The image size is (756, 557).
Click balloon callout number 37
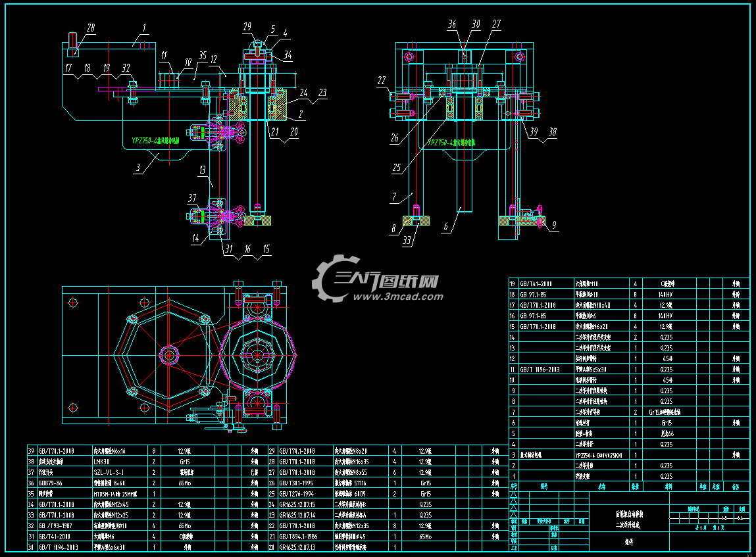pos(192,198)
